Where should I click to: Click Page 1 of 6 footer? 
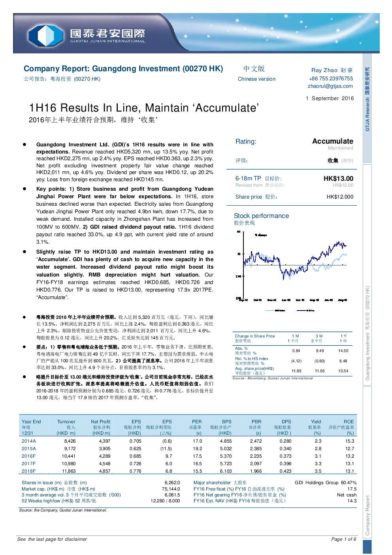tap(344, 539)
